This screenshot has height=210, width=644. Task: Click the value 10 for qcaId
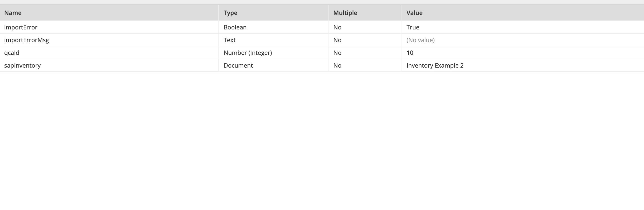coord(410,53)
